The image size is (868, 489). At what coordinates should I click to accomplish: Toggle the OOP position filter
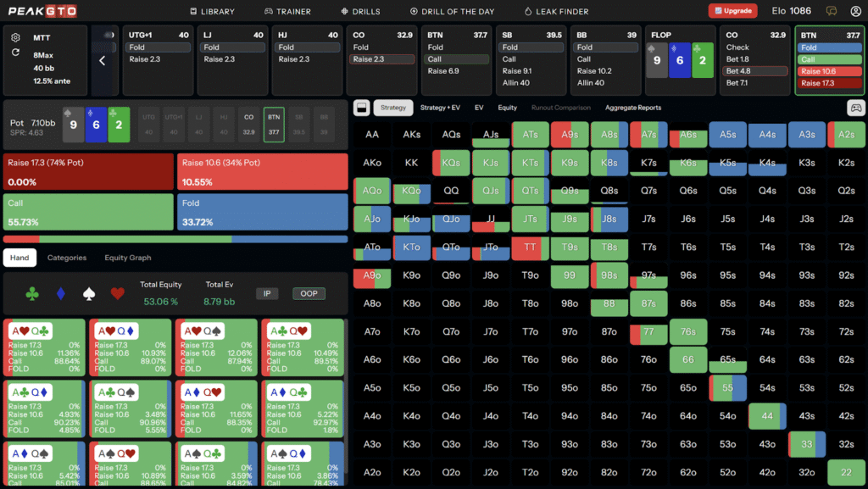[309, 293]
